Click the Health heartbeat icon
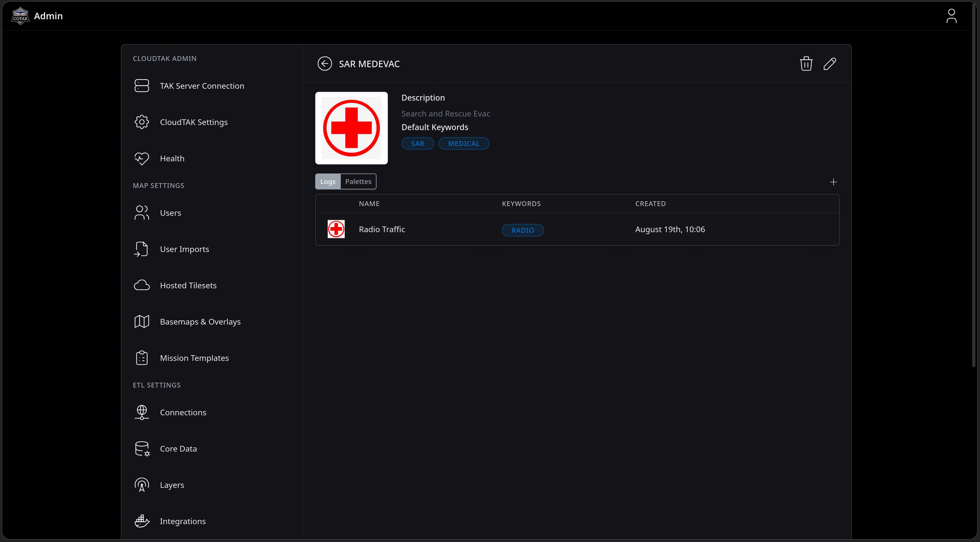Viewport: 980px width, 542px height. click(142, 158)
